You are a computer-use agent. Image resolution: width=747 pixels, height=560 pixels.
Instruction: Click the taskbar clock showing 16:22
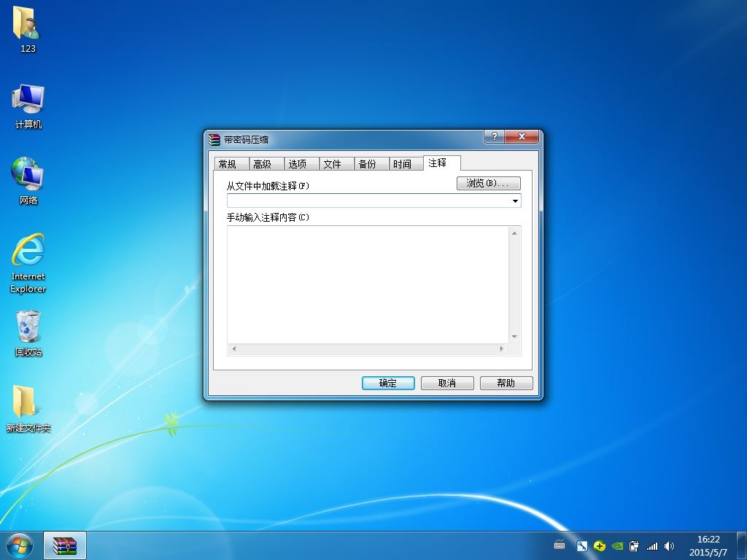708,545
